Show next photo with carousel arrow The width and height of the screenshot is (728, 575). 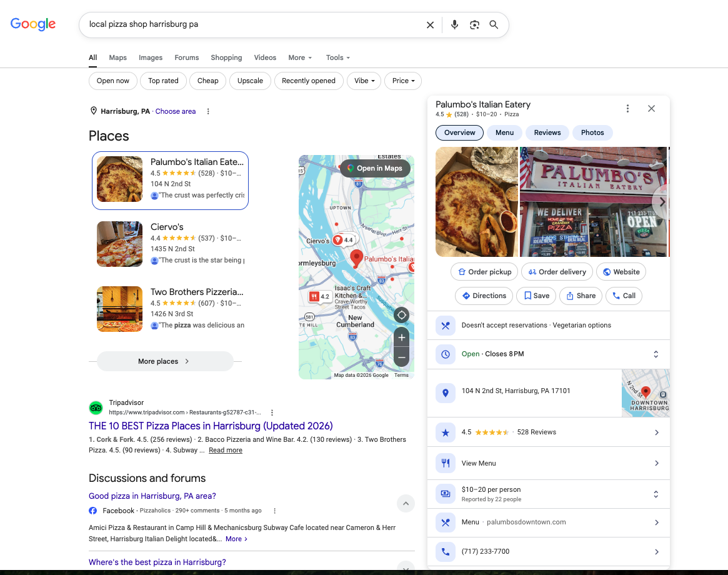point(661,202)
